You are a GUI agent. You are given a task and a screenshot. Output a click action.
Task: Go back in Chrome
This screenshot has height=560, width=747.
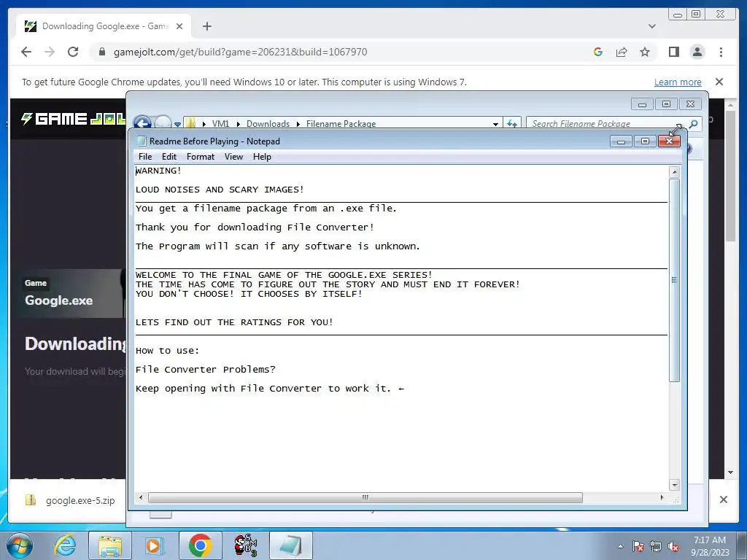(26, 52)
